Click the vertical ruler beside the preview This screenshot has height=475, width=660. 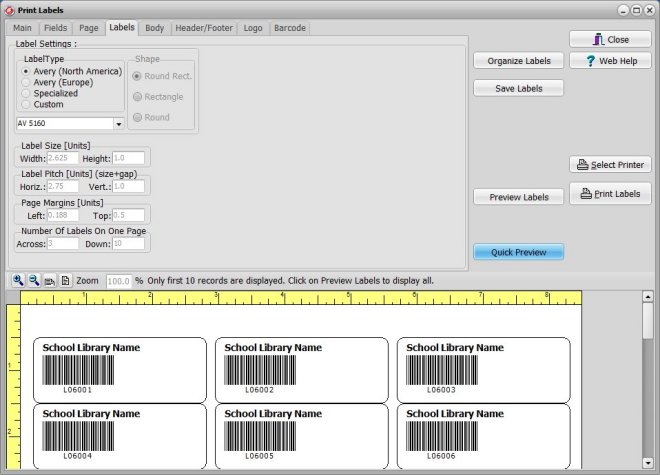pos(13,387)
